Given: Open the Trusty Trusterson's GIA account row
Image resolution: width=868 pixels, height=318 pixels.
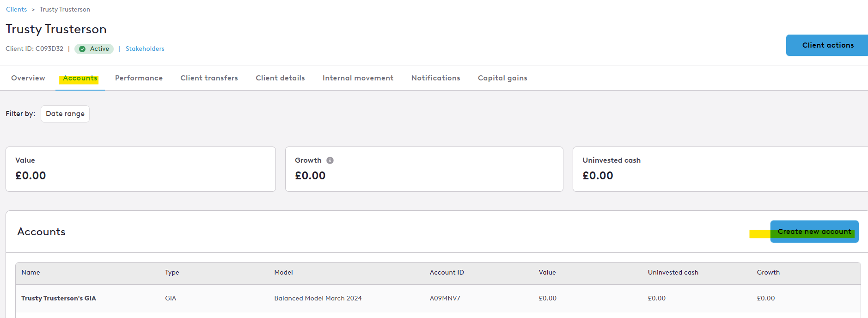Looking at the screenshot, I should tap(59, 299).
